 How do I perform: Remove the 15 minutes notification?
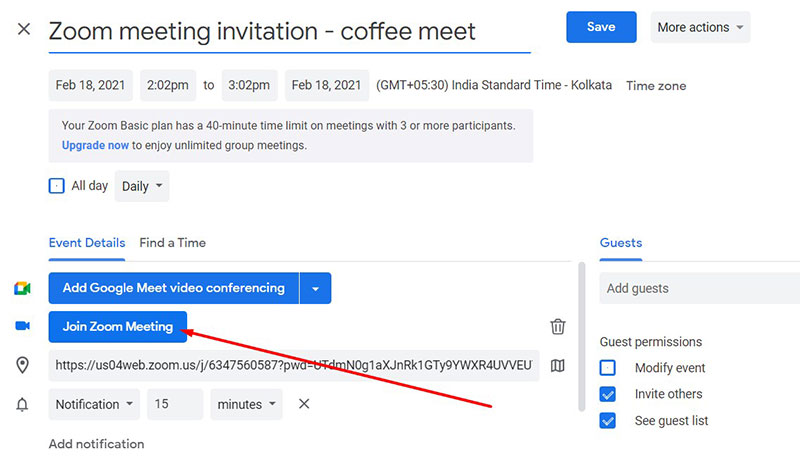click(304, 404)
